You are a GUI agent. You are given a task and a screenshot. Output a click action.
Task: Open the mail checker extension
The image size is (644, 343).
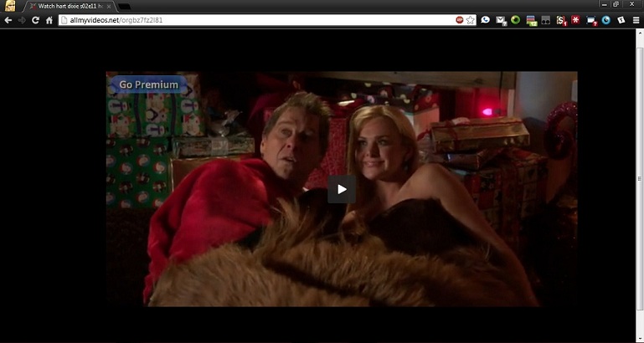point(501,20)
